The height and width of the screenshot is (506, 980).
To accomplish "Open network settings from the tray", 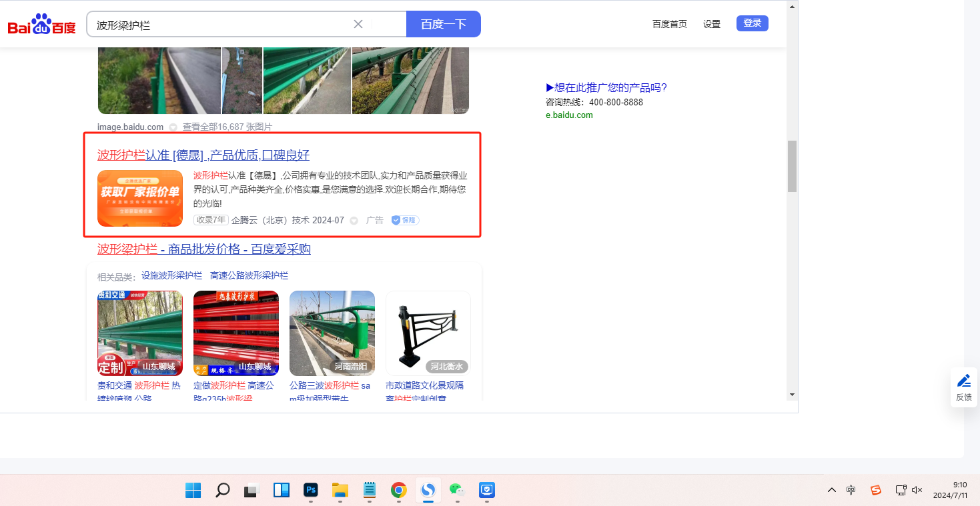I will pos(900,490).
